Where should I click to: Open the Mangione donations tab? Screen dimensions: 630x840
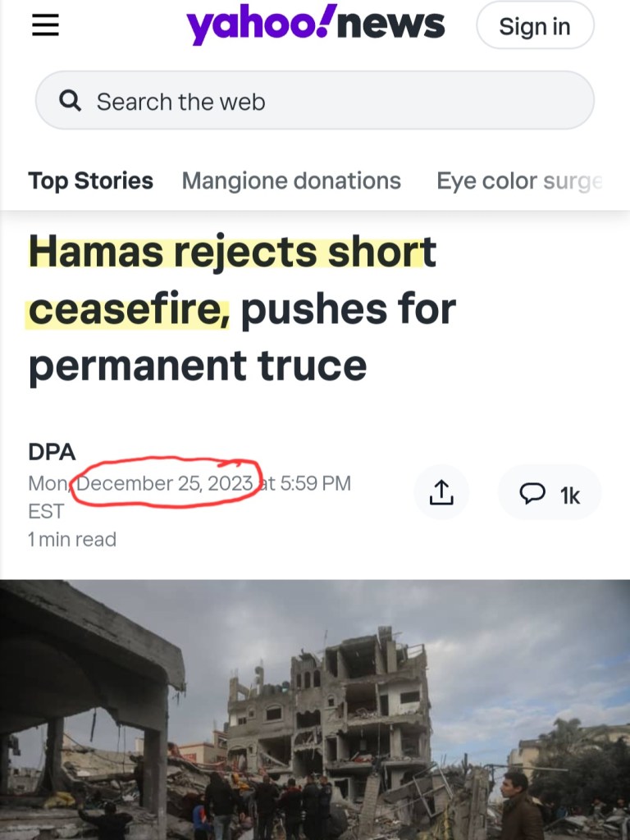coord(291,180)
